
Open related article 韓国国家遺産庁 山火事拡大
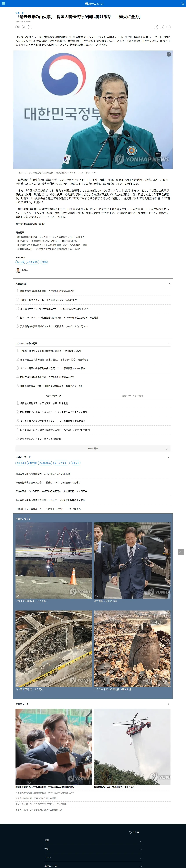click(49, 249)
